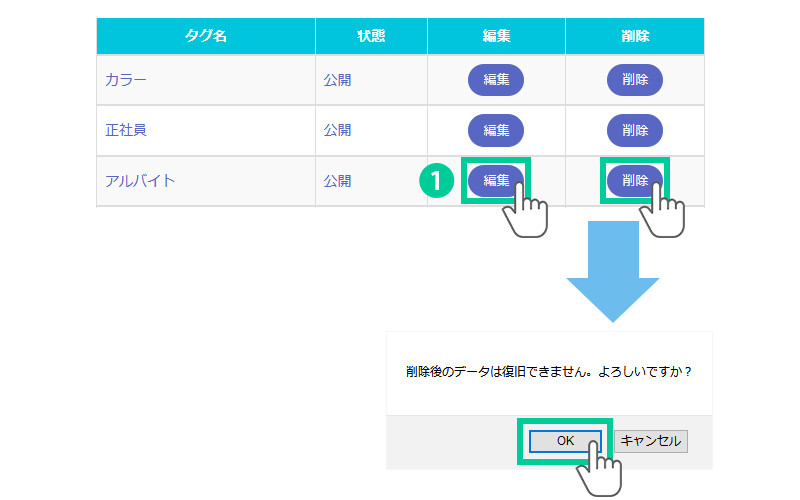Select the 編集 column header cell

(x=496, y=36)
